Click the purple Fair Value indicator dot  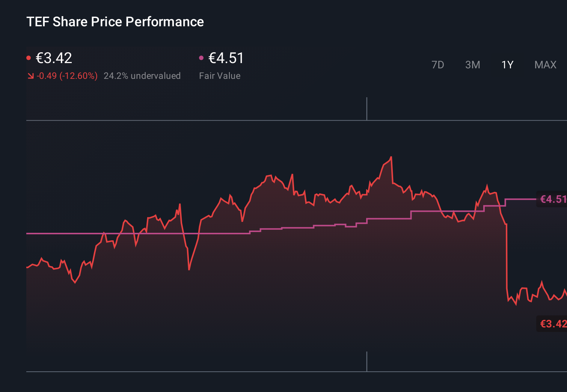(x=201, y=57)
